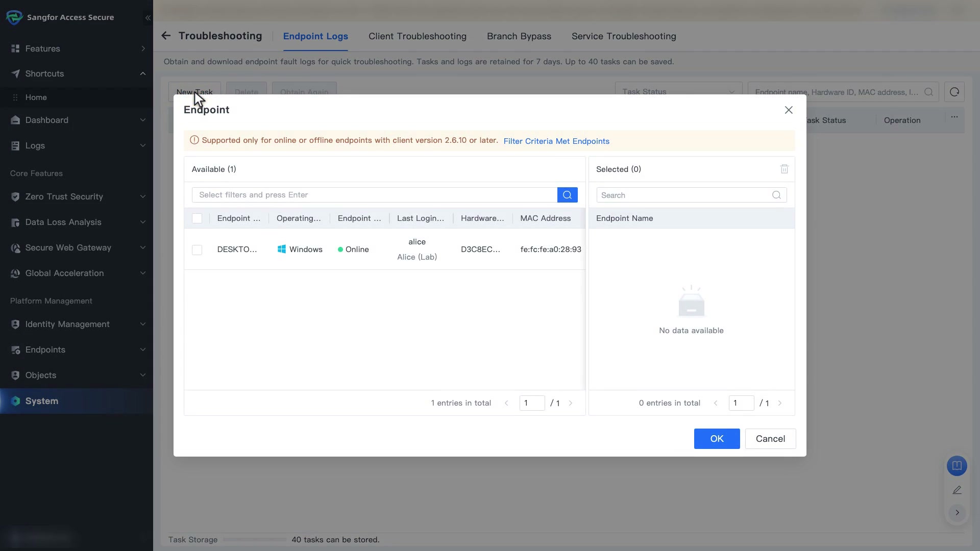Click the Logs icon in sidebar
The image size is (980, 551).
coord(15,145)
